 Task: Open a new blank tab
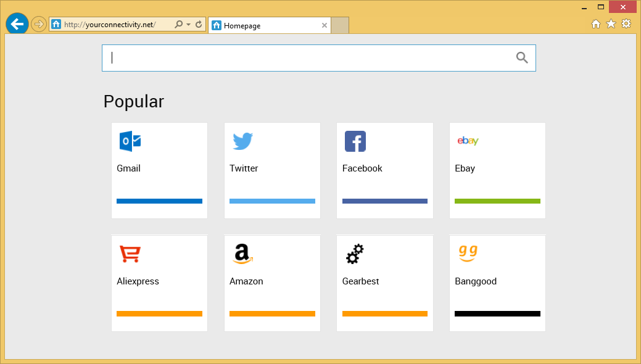340,25
